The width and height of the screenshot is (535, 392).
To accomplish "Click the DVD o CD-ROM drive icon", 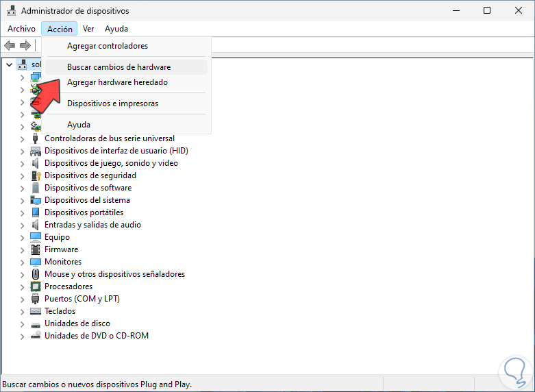I will [36, 335].
